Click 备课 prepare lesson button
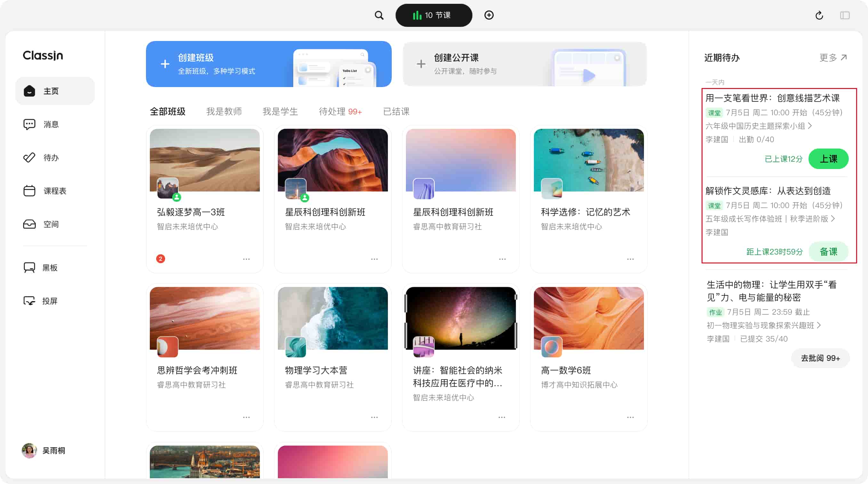Screen dimensions: 868x484 (x=828, y=251)
